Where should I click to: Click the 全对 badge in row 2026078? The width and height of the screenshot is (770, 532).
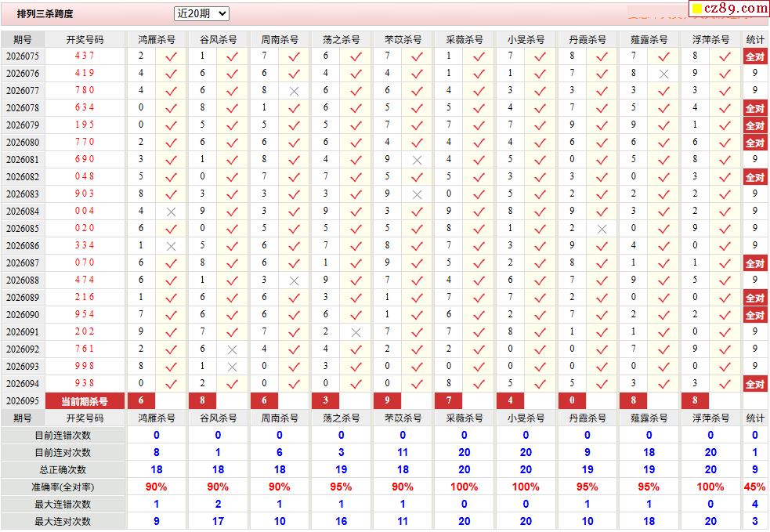755,108
